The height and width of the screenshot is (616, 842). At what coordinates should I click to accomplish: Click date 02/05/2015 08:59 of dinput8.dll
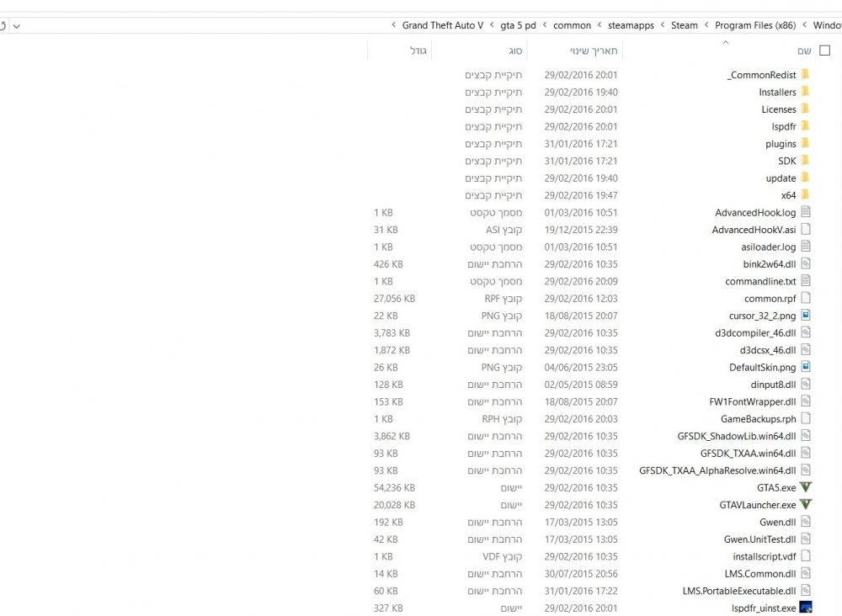click(580, 385)
